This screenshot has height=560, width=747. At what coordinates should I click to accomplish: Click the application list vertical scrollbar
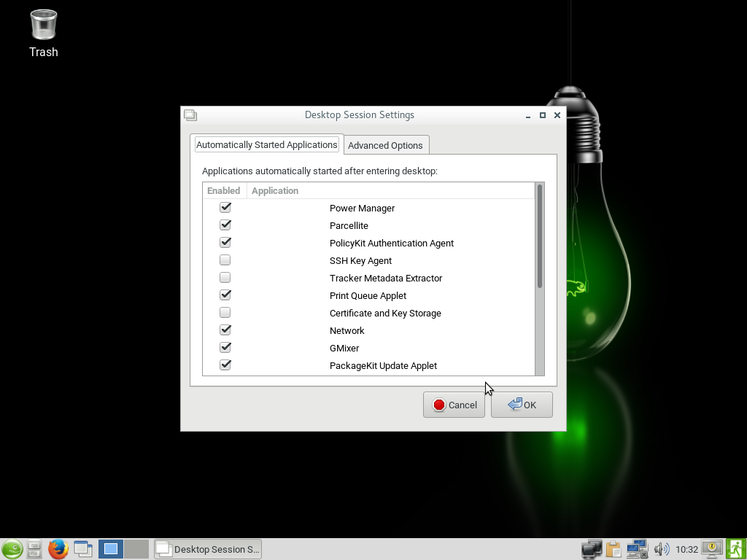[x=540, y=236]
